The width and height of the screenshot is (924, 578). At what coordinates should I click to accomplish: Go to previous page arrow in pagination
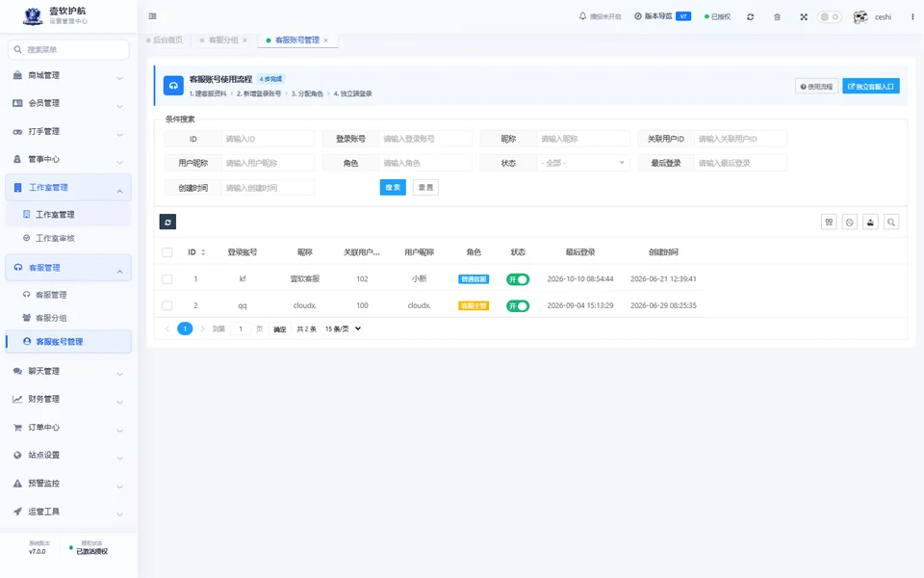[x=167, y=328]
